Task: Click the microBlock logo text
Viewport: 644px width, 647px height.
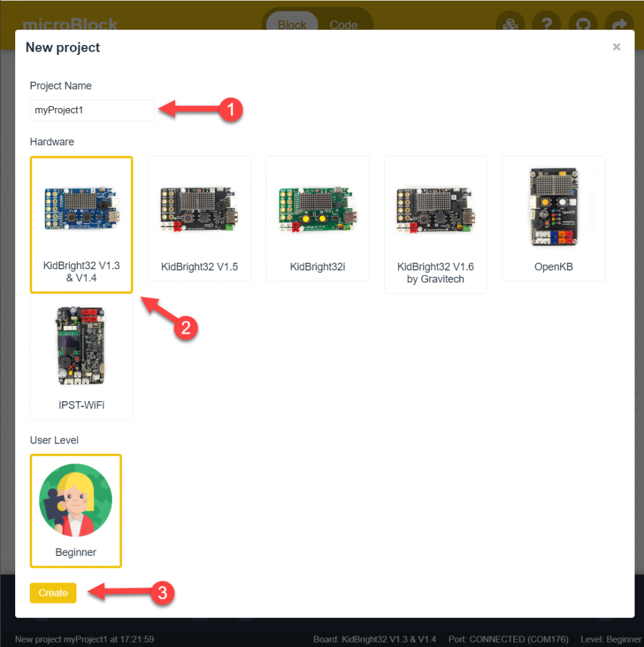Action: (x=70, y=24)
